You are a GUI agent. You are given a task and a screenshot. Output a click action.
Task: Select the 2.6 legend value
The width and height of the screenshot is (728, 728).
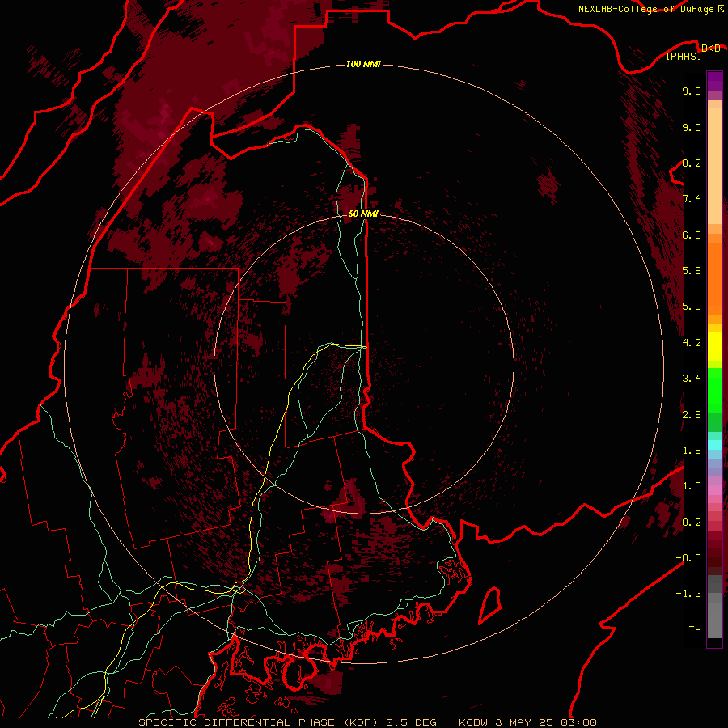tap(692, 415)
